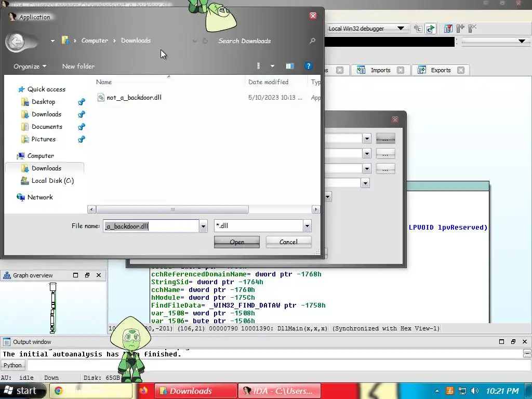The width and height of the screenshot is (532, 399).
Task: Change the file view layout icon
Action: point(258,66)
